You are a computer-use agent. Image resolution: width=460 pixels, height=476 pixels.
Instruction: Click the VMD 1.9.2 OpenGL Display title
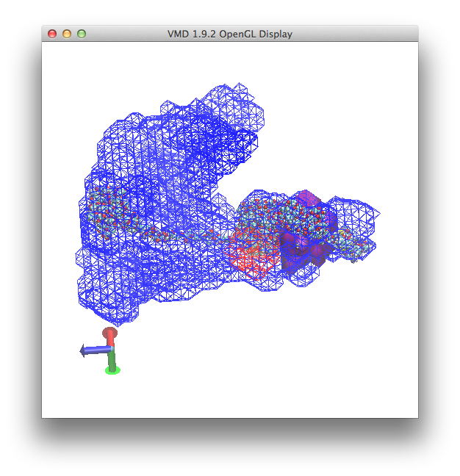click(x=229, y=34)
